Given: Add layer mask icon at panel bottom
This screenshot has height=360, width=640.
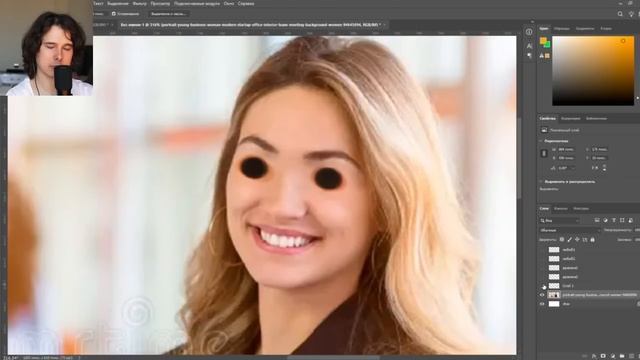Looking at the screenshot, I should point(603,356).
